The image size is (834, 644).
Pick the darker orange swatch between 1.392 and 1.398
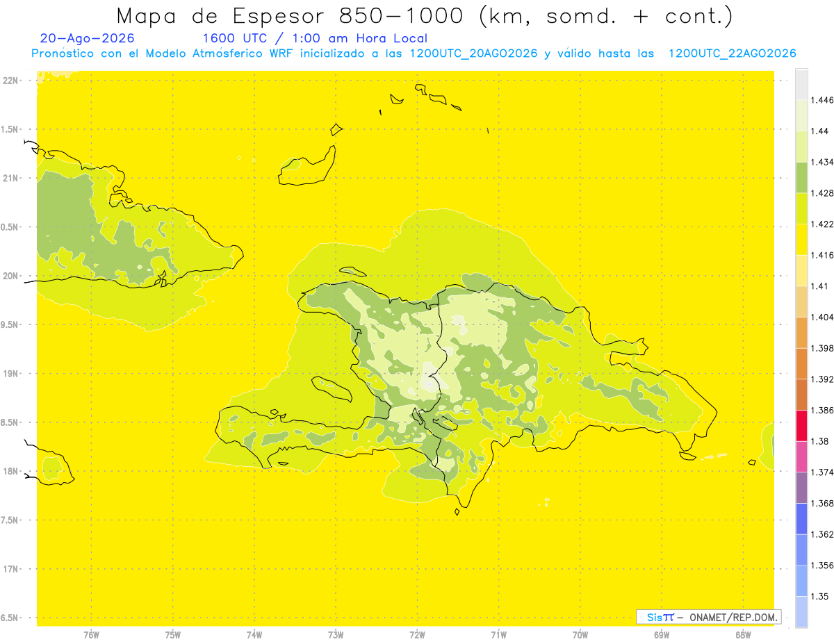pyautogui.click(x=801, y=363)
